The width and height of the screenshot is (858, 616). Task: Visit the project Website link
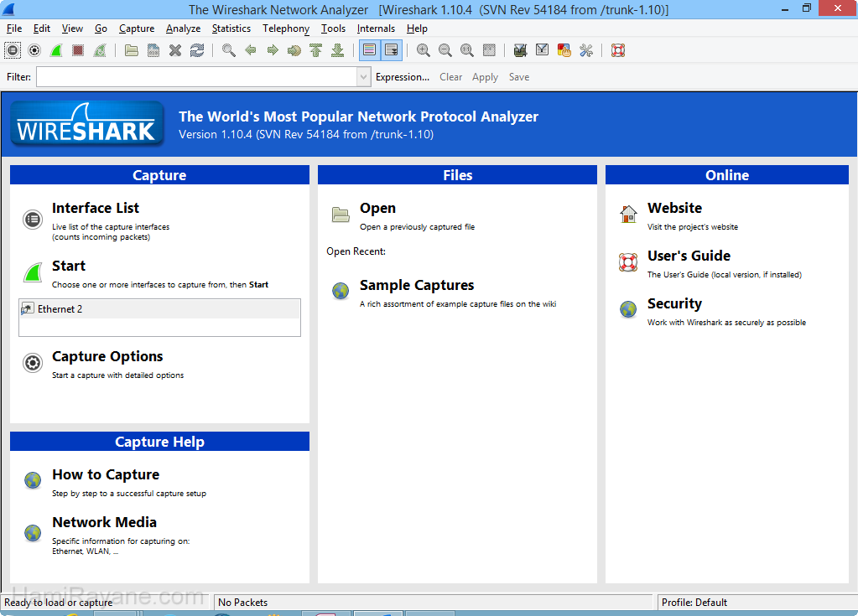pos(674,208)
